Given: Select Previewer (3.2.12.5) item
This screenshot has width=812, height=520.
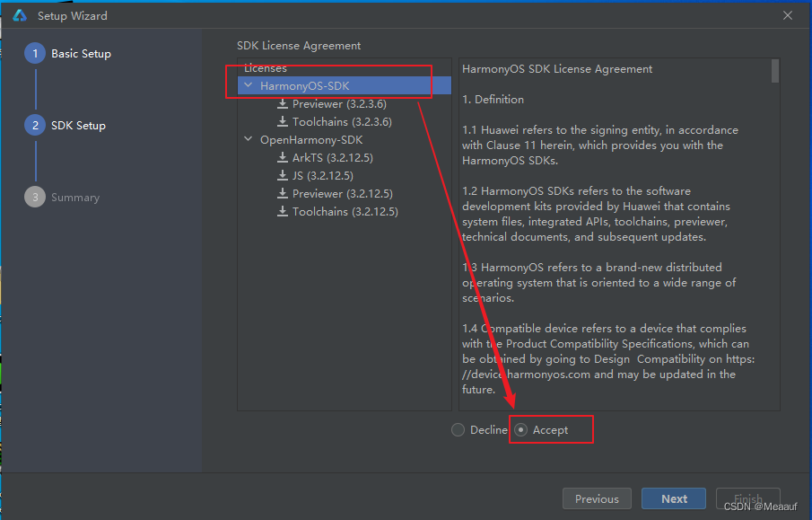Looking at the screenshot, I should click(343, 193).
